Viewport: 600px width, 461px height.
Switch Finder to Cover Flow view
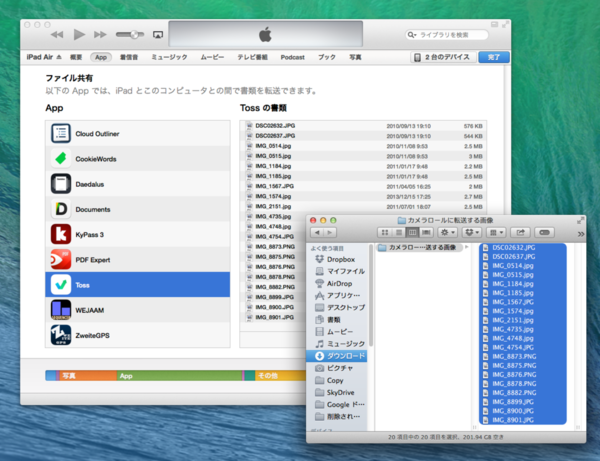tap(424, 232)
